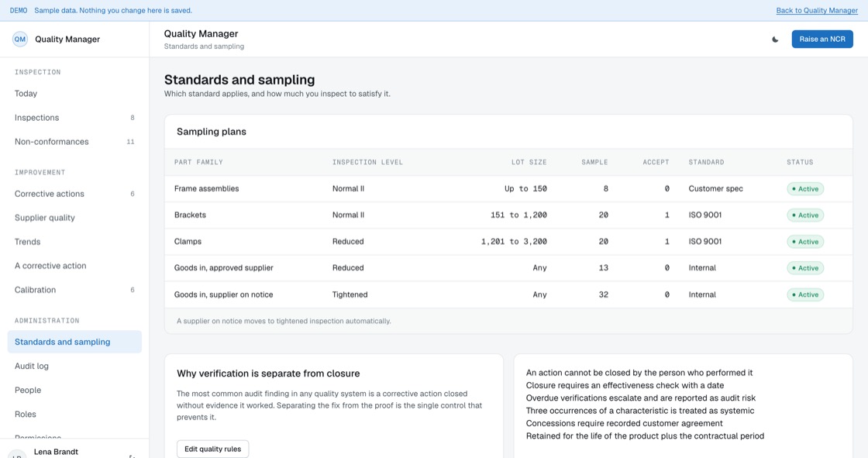Click Active badge for supplier on notice
This screenshot has width=868, height=458.
(x=805, y=294)
